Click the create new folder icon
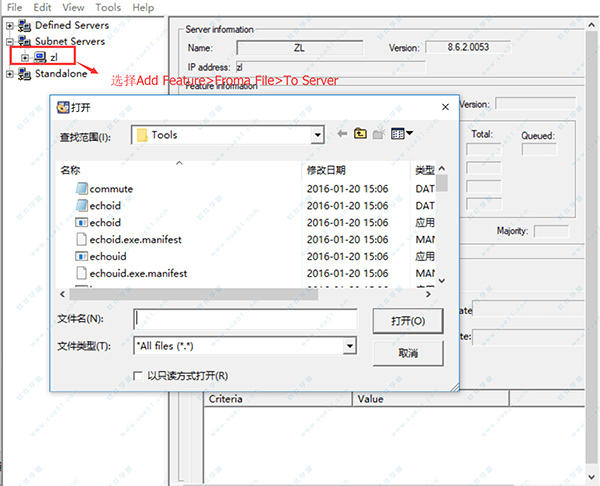This screenshot has height=486, width=600. tap(380, 134)
